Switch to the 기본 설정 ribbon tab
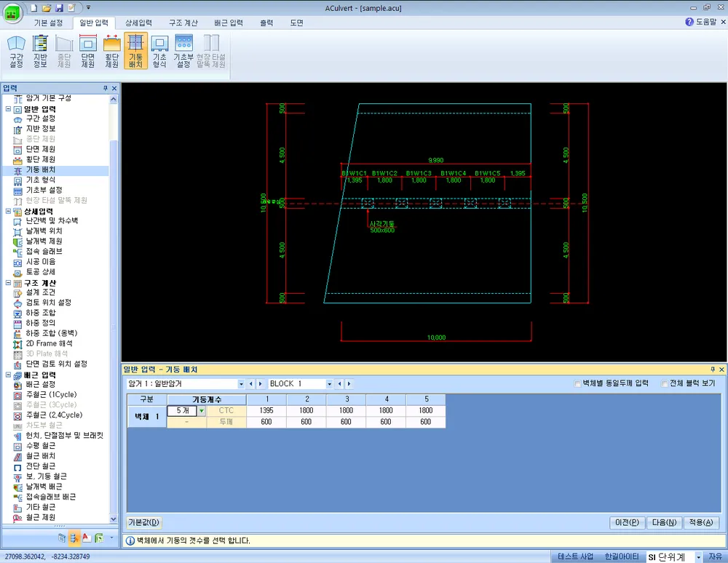The height and width of the screenshot is (563, 728). pos(48,23)
